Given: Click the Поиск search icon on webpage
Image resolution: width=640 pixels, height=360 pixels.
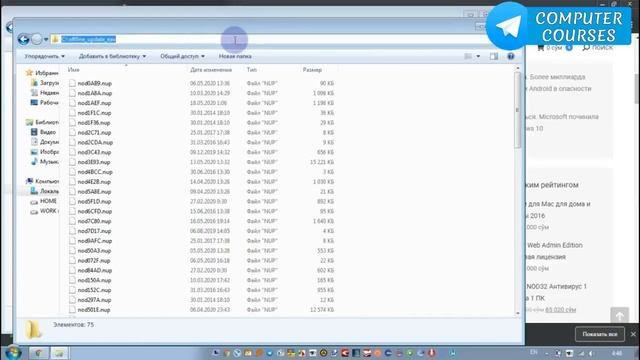Looking at the screenshot, I should coord(586,48).
